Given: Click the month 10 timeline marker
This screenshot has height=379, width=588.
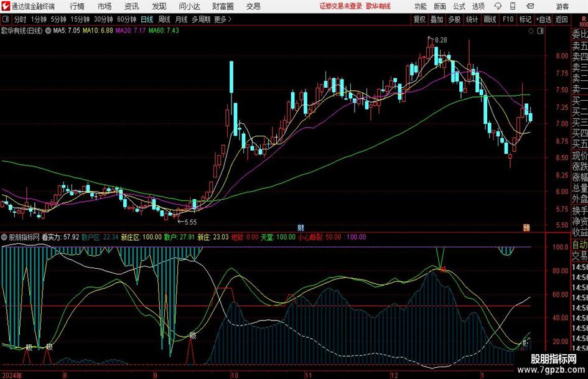Looking at the screenshot, I should point(234,375).
